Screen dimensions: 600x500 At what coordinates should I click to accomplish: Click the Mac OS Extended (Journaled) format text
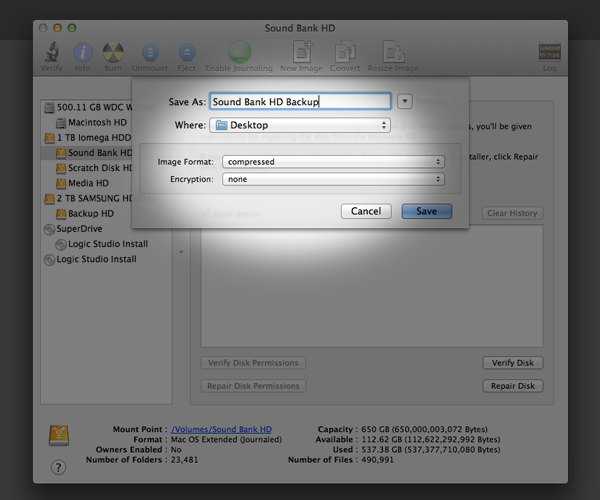[x=226, y=440]
